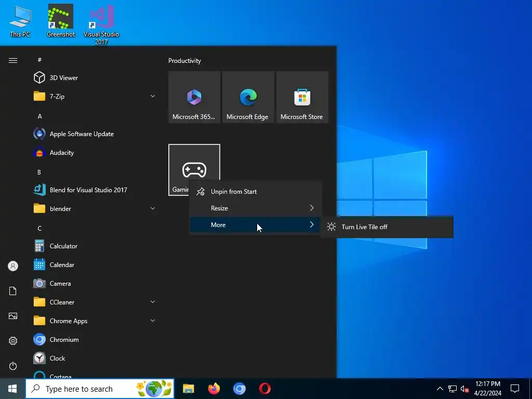Image resolution: width=532 pixels, height=399 pixels.
Task: Open the Microsoft Store tile
Action: 302,97
